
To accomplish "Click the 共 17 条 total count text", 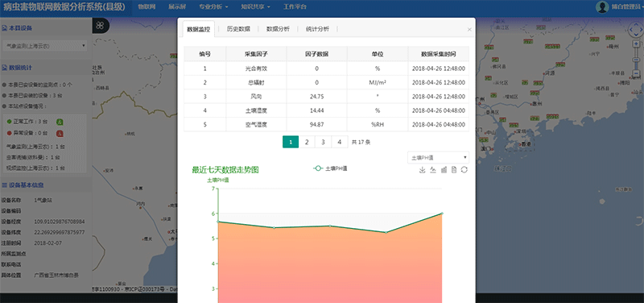I will 361,143.
